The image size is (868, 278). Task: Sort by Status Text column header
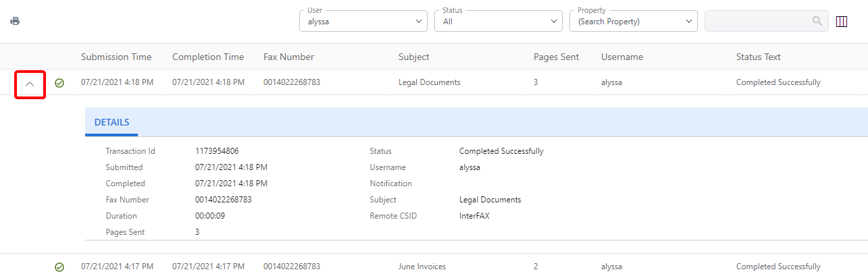click(758, 57)
